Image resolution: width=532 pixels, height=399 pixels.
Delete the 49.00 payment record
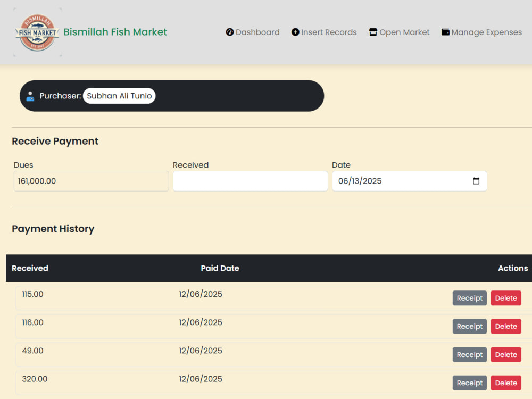click(x=506, y=354)
